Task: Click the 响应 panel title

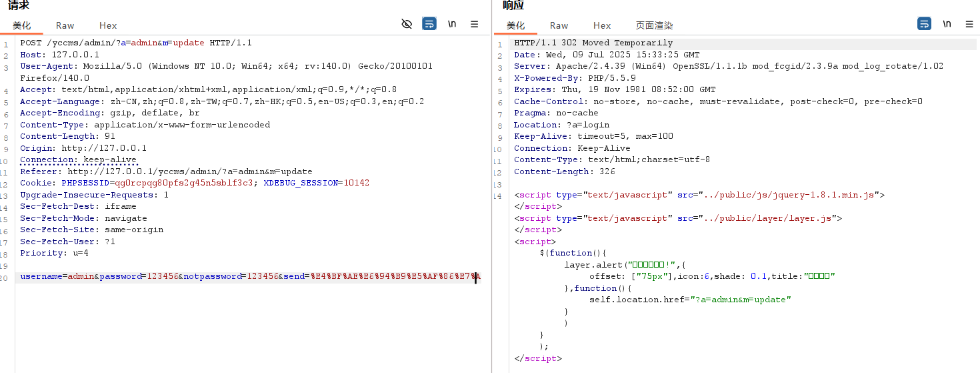Action: click(x=513, y=5)
